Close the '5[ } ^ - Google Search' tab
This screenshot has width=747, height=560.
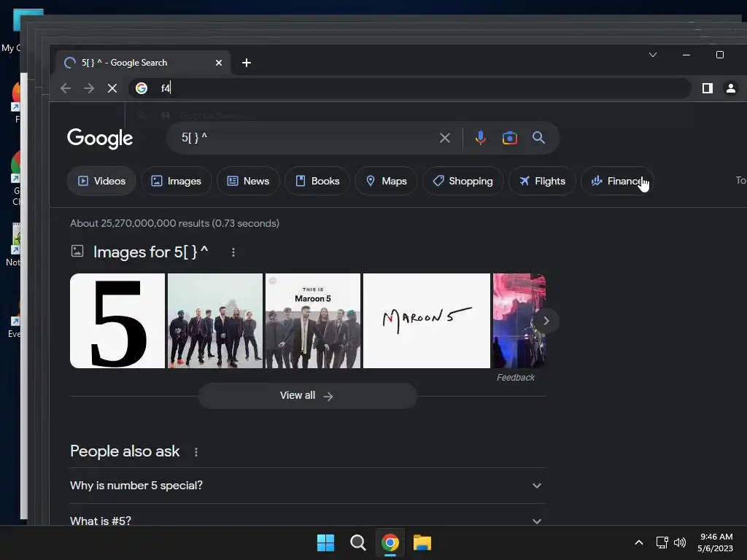(x=219, y=63)
